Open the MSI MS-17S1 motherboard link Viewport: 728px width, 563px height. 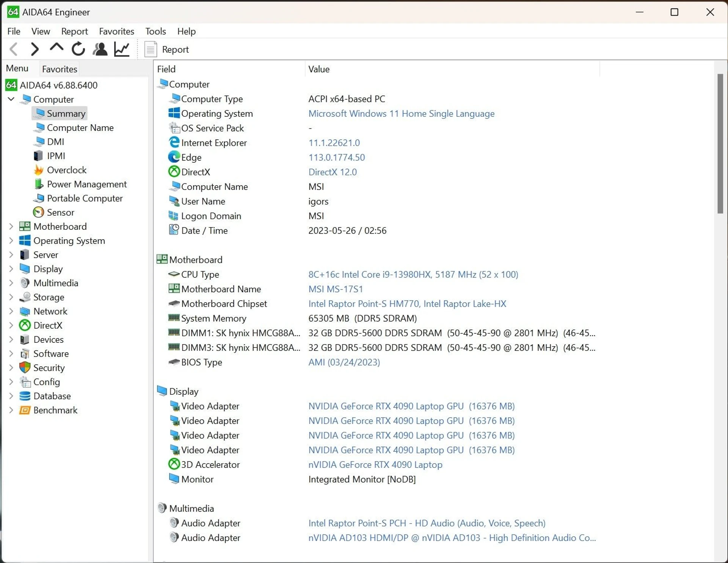click(x=336, y=289)
